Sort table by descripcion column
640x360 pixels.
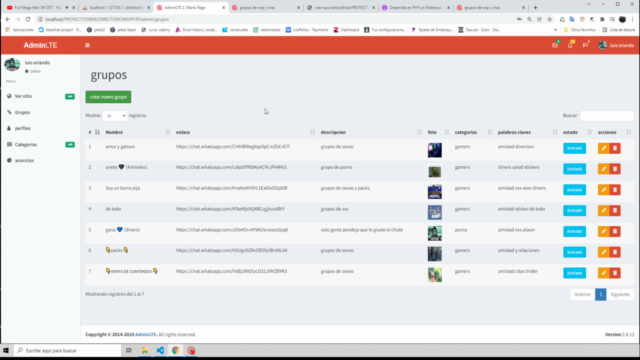pyautogui.click(x=371, y=132)
